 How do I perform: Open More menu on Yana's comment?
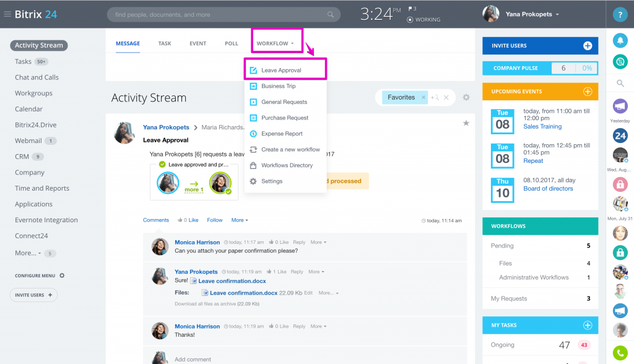[x=316, y=272]
